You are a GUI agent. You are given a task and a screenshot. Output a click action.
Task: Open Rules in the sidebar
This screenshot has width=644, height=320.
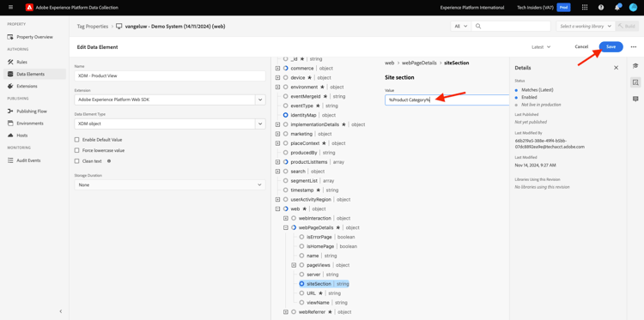point(21,62)
